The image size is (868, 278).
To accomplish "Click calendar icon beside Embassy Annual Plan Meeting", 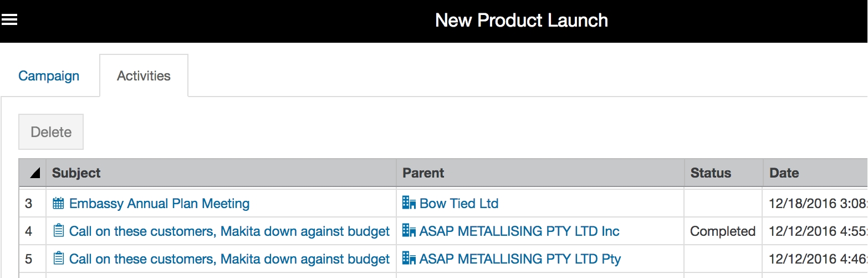I will [58, 204].
